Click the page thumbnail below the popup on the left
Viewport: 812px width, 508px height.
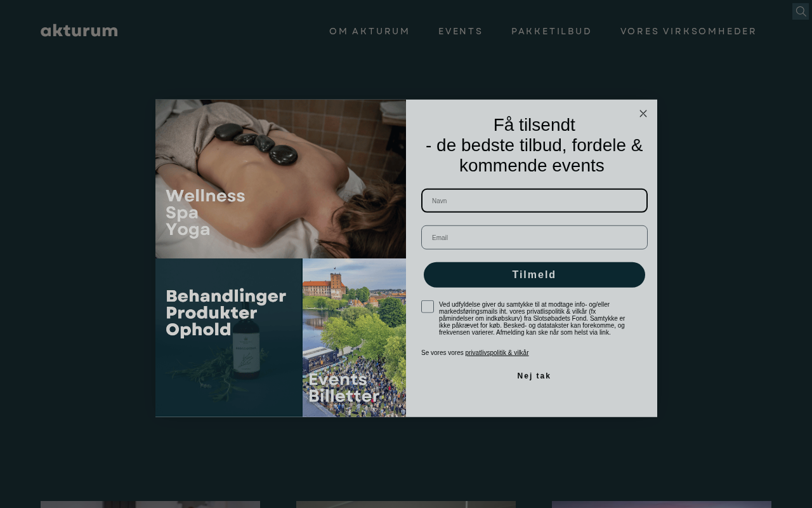click(150, 504)
